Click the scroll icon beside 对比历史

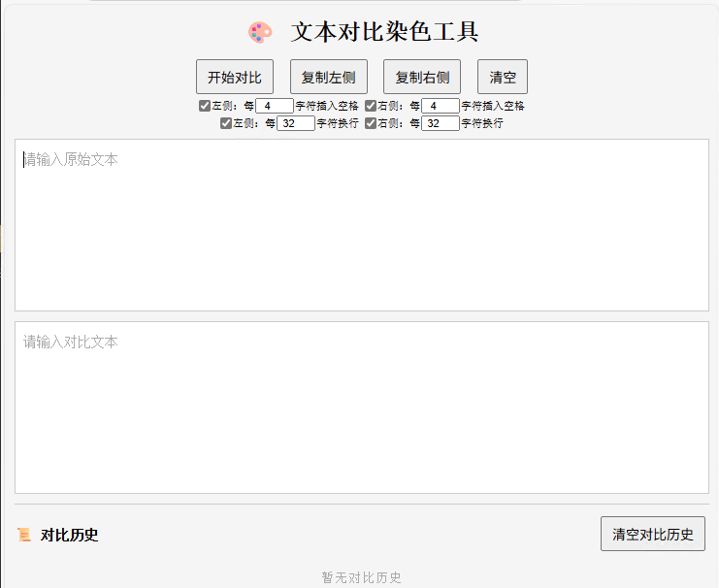[24, 535]
